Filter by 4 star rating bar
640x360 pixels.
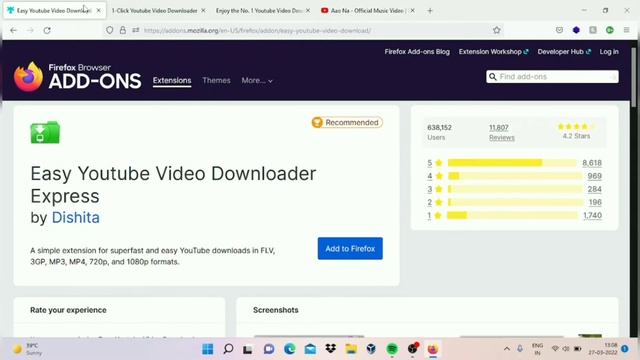point(515,176)
